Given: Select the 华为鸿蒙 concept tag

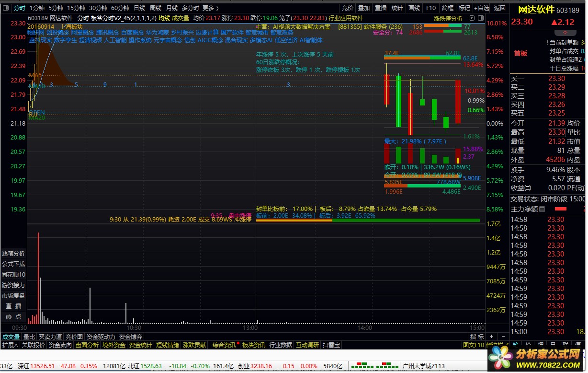Looking at the screenshot, I should pos(157,33).
